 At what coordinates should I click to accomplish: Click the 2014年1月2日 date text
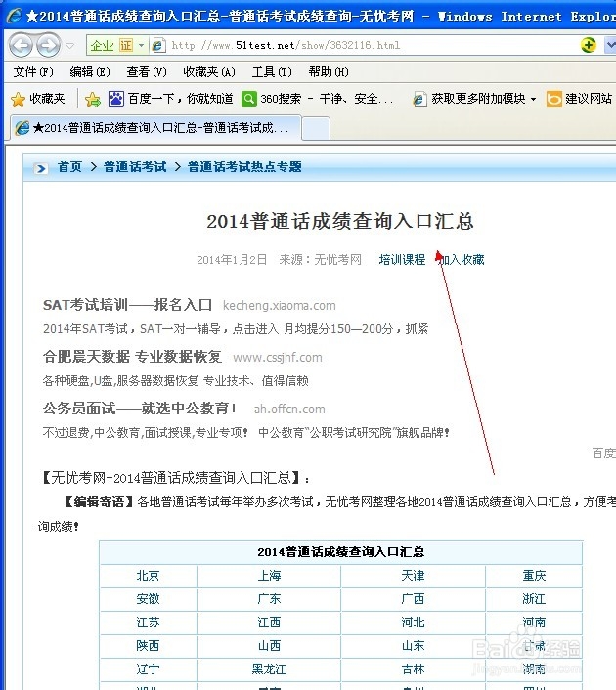coord(232,260)
